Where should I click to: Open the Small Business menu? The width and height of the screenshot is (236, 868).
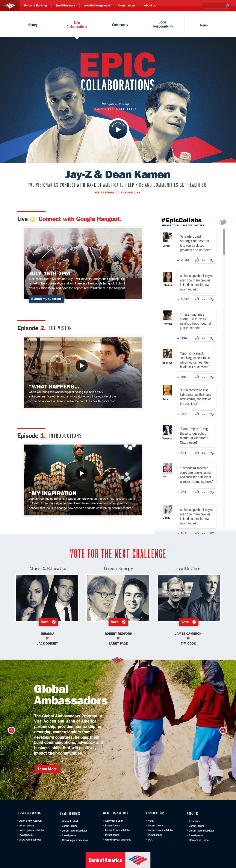click(x=65, y=5)
